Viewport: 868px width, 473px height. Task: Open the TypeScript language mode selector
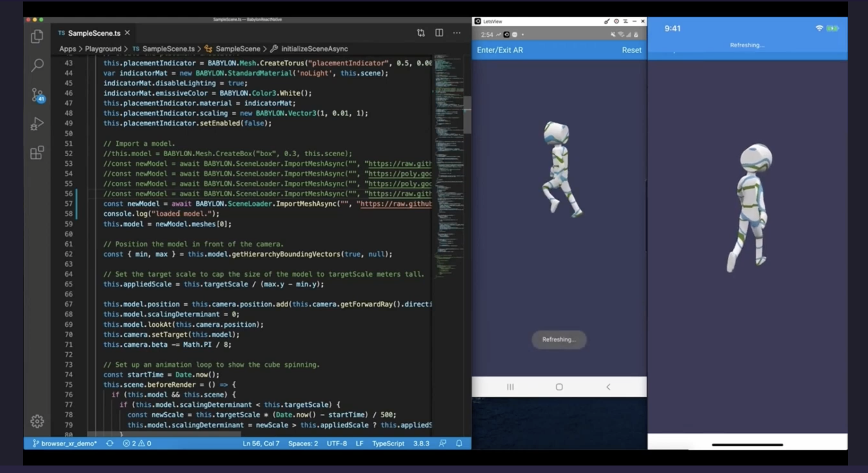click(388, 443)
